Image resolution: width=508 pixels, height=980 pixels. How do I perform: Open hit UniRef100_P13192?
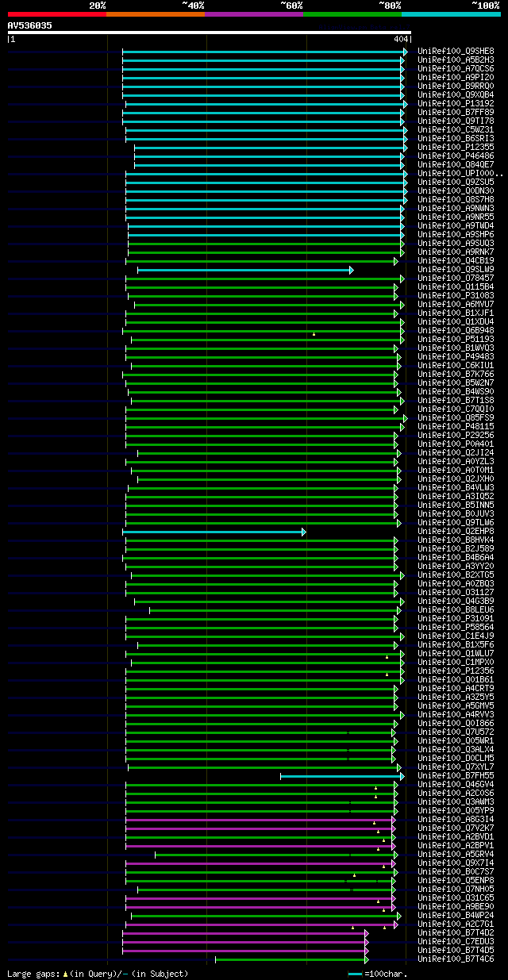coord(456,103)
